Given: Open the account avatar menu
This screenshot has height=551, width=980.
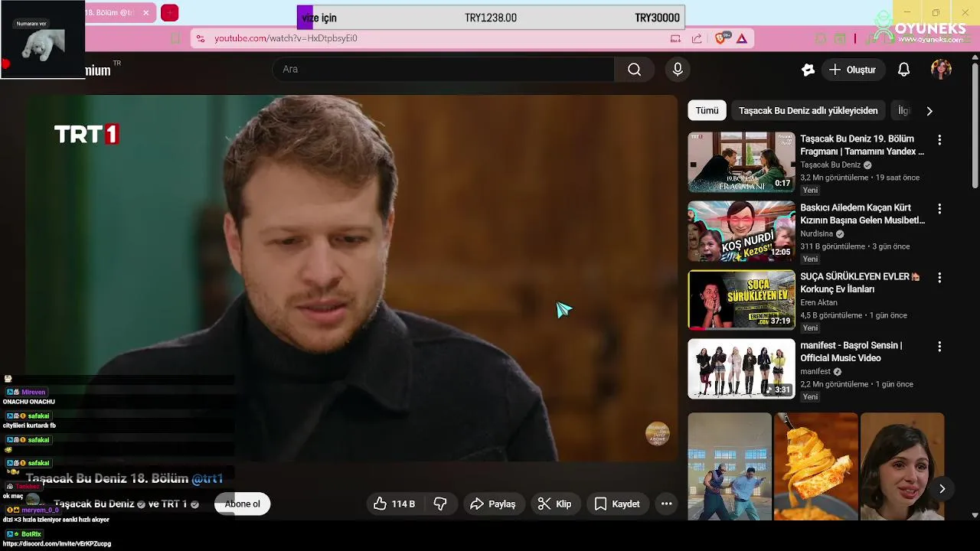Looking at the screenshot, I should (x=941, y=70).
